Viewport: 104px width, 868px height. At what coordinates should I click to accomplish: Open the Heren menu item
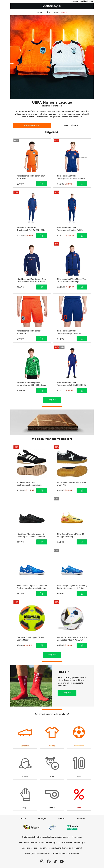[x=40, y=12]
